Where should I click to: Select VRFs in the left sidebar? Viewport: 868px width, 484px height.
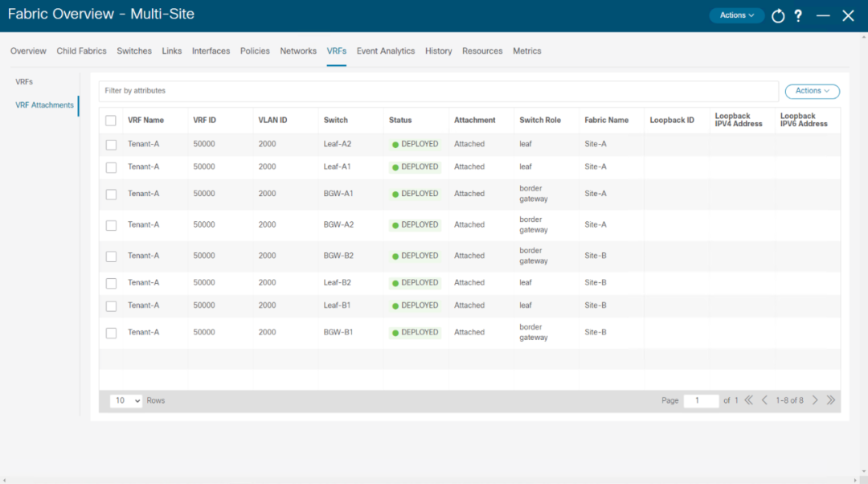pos(24,82)
